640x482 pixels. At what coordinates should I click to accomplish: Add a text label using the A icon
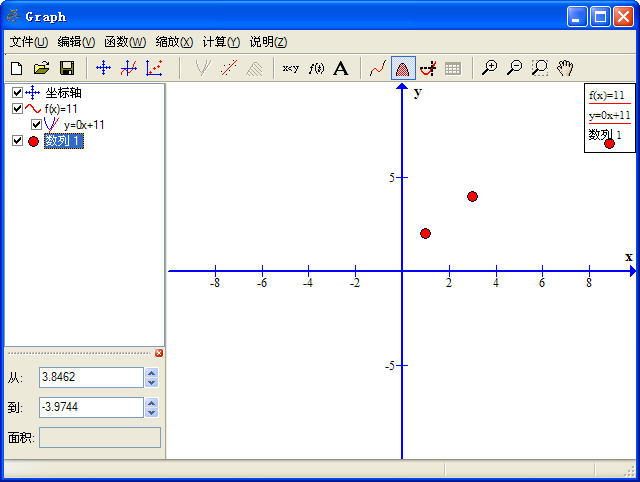tap(341, 68)
